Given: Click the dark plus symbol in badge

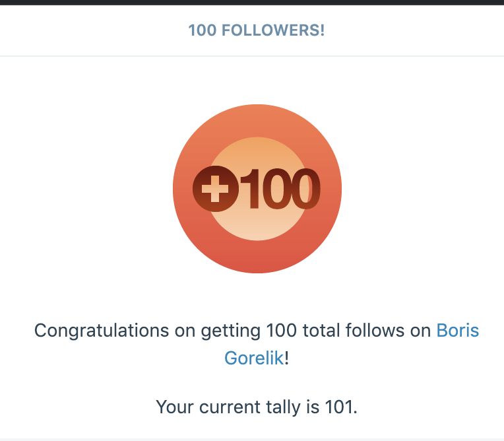Looking at the screenshot, I should click(216, 189).
